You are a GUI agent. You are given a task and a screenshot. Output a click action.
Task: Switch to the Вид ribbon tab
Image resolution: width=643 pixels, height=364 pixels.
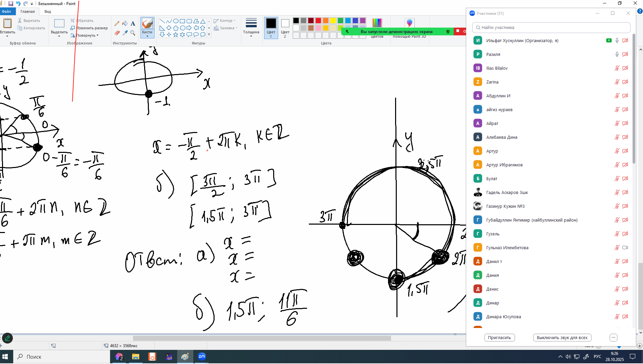(47, 11)
